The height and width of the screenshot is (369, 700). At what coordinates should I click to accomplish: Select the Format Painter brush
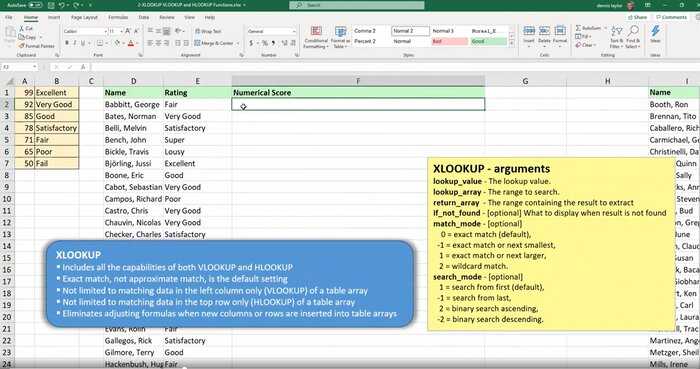click(x=21, y=46)
